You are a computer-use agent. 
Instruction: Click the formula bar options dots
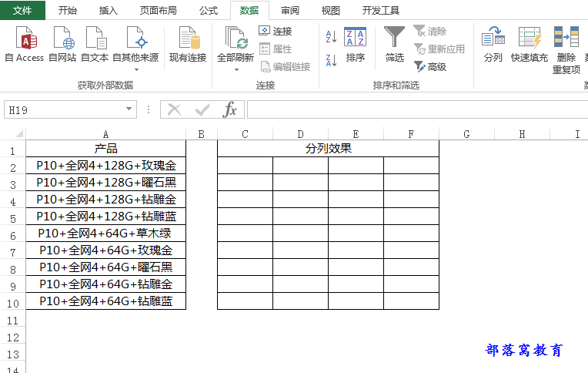[149, 109]
